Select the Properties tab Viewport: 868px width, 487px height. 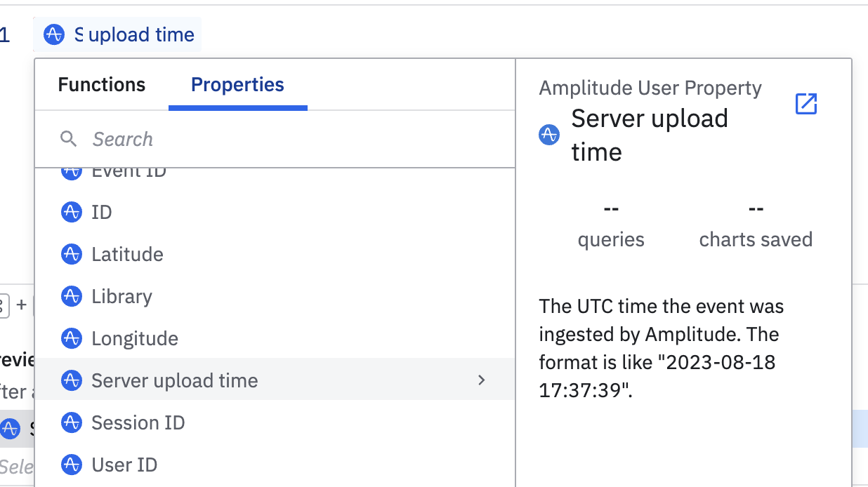[x=237, y=85]
